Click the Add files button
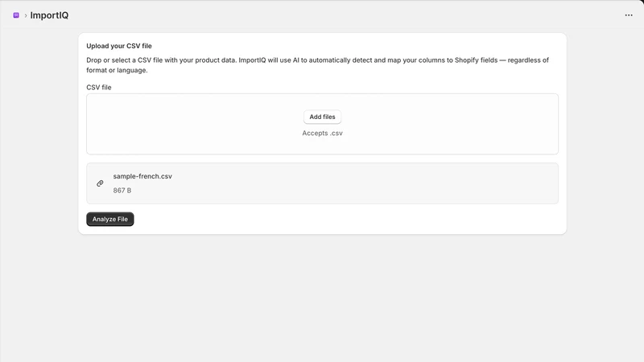Image resolution: width=644 pixels, height=362 pixels. click(322, 117)
